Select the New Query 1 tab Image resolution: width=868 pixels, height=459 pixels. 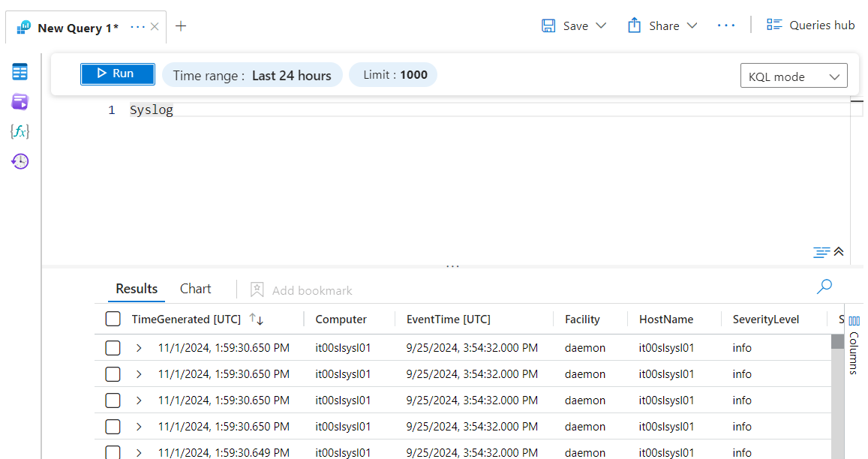click(77, 28)
